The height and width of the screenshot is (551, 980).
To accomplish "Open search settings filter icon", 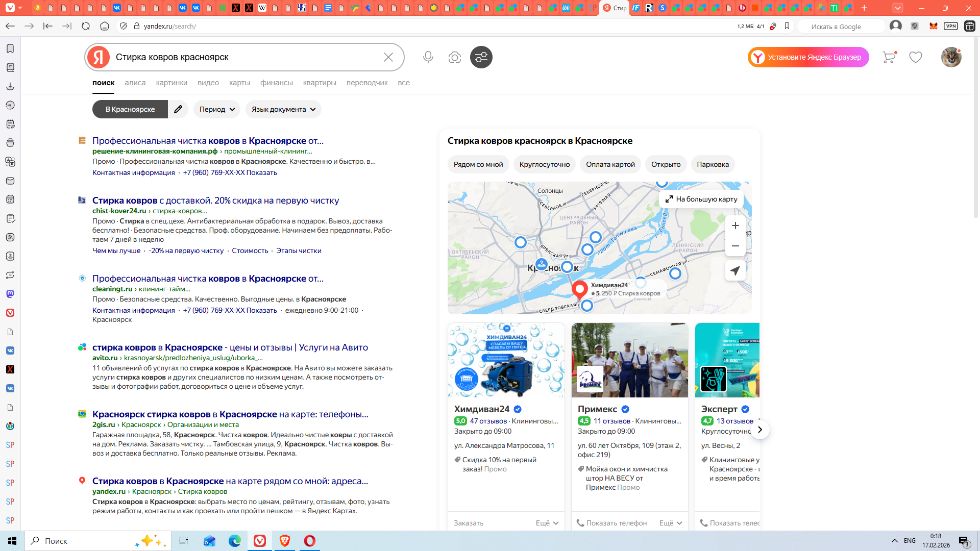I will [x=481, y=57].
